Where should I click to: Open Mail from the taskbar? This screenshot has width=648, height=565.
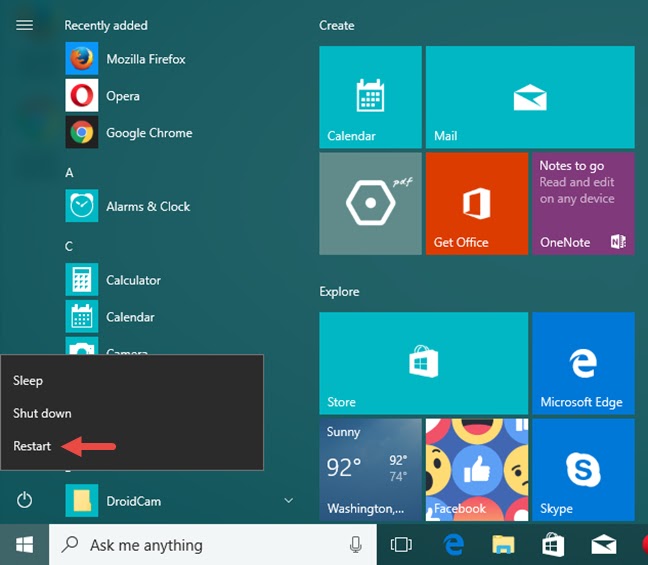point(603,545)
